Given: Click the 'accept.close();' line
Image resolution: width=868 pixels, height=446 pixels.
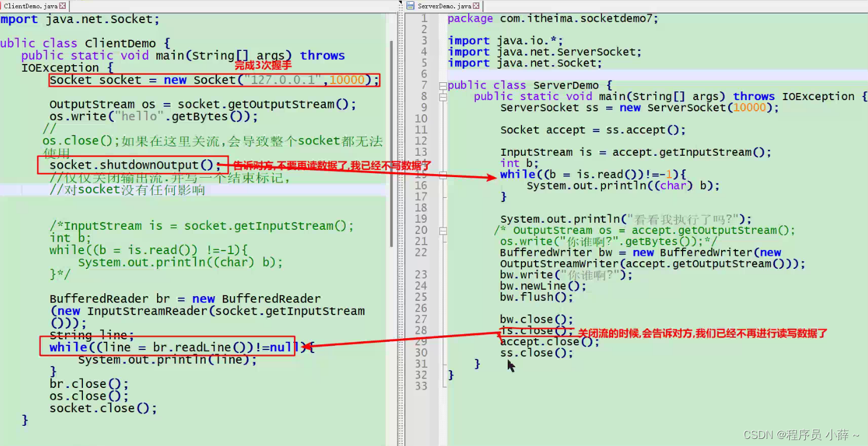Looking at the screenshot, I should click(x=550, y=342).
